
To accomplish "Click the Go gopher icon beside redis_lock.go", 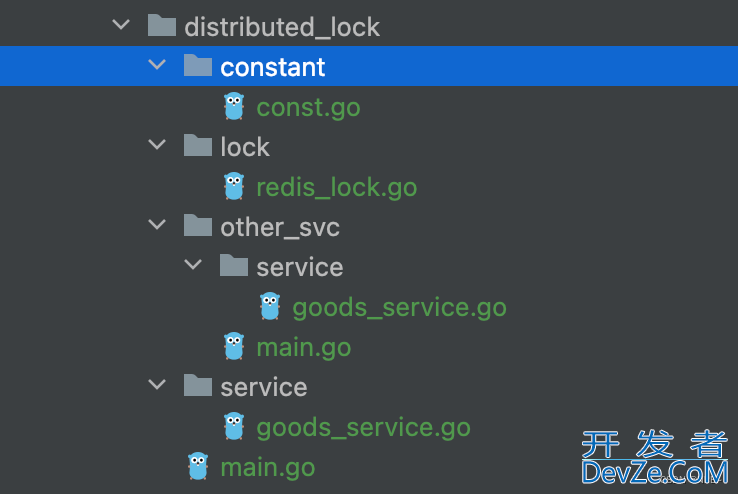I will 234,186.
